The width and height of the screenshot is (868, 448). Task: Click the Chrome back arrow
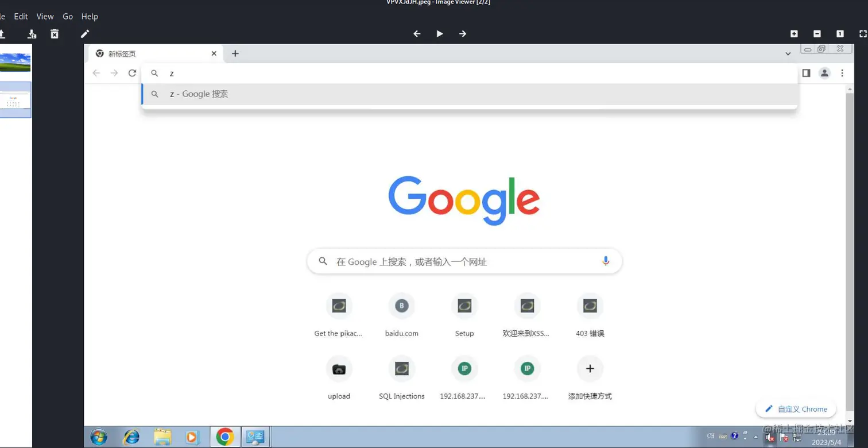96,73
